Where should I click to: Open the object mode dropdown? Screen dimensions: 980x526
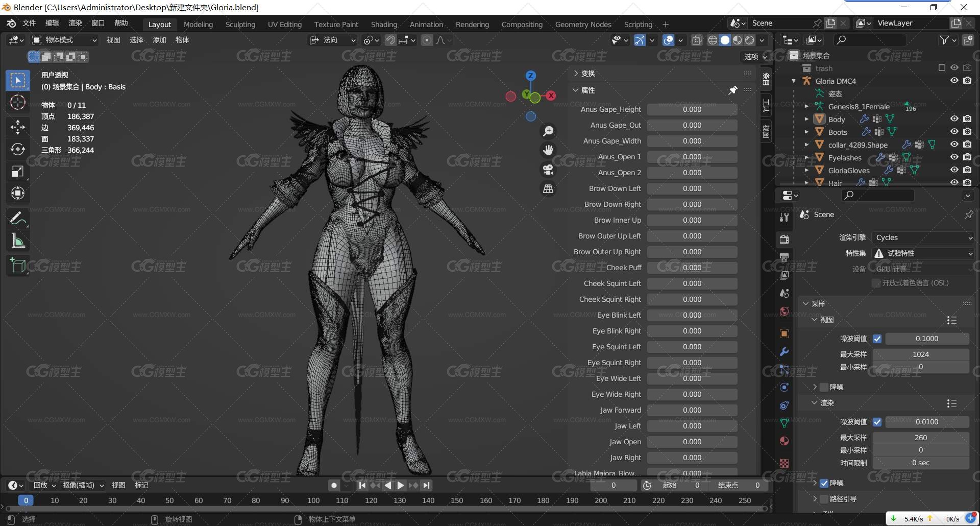coord(64,40)
